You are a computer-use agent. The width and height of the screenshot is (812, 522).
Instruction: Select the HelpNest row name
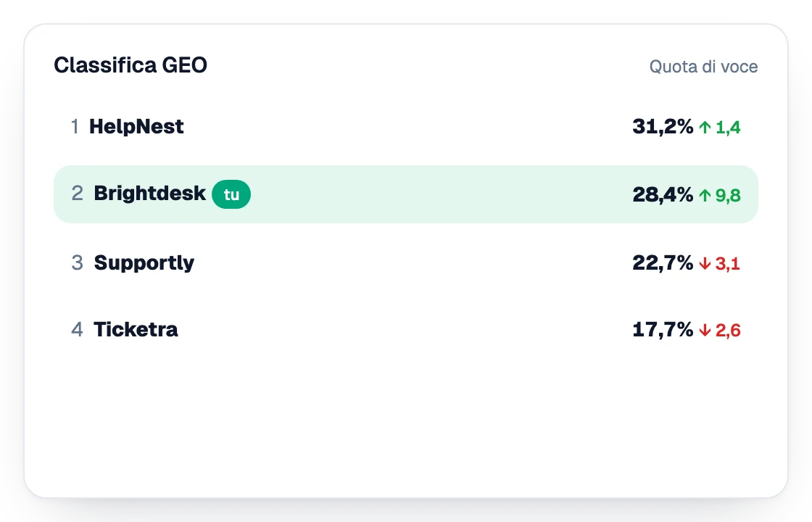[136, 127]
